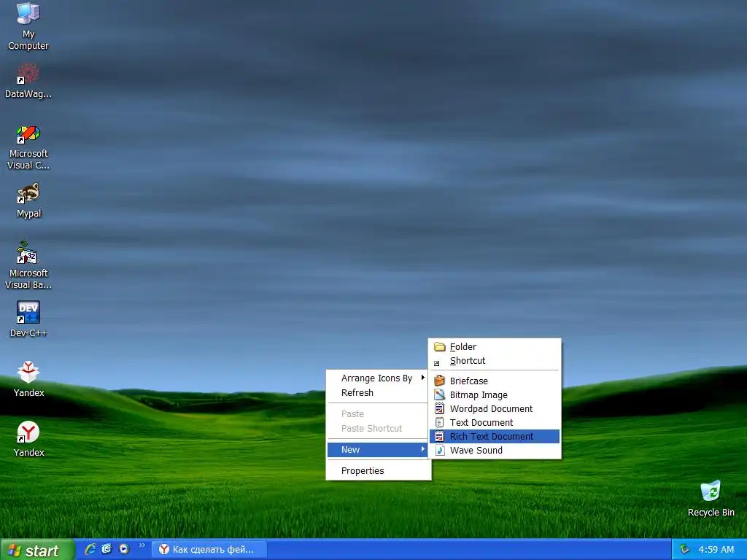Select the Dev-C++ desktop shortcut
Viewport: 747px width, 560px height.
(x=28, y=319)
